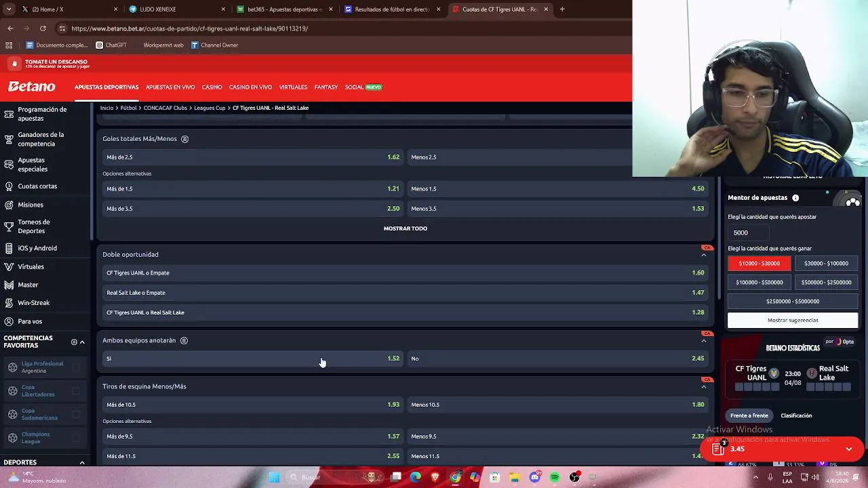Collapse the Doble oportunidad market
The height and width of the screenshot is (488, 868).
[x=704, y=255]
